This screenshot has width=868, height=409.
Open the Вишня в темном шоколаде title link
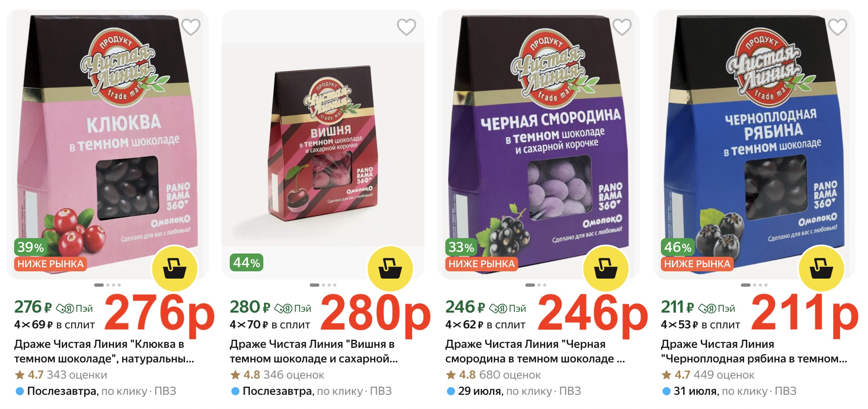coord(313,351)
